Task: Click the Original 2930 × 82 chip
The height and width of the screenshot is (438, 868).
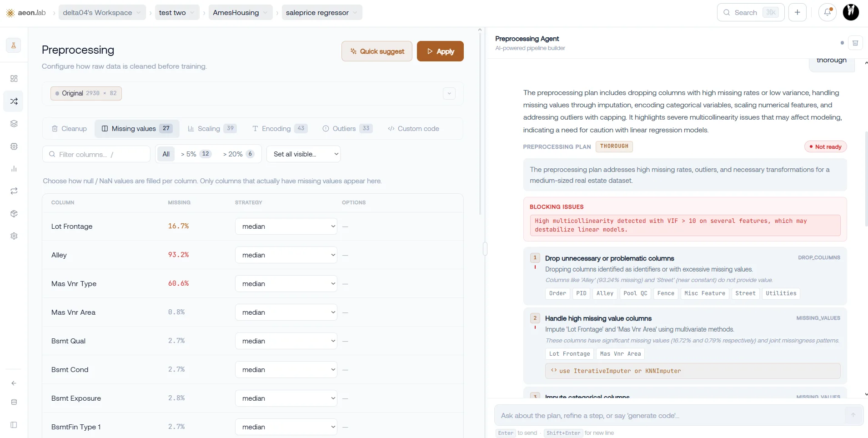Action: pos(86,93)
